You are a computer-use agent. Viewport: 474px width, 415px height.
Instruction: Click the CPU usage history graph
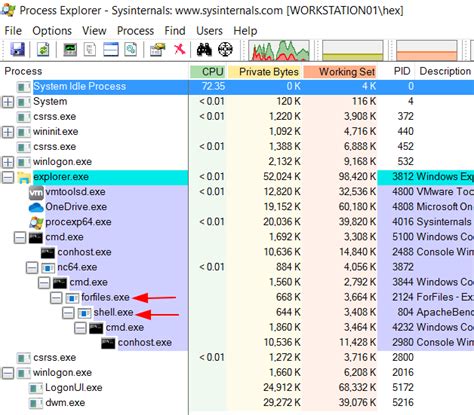279,50
